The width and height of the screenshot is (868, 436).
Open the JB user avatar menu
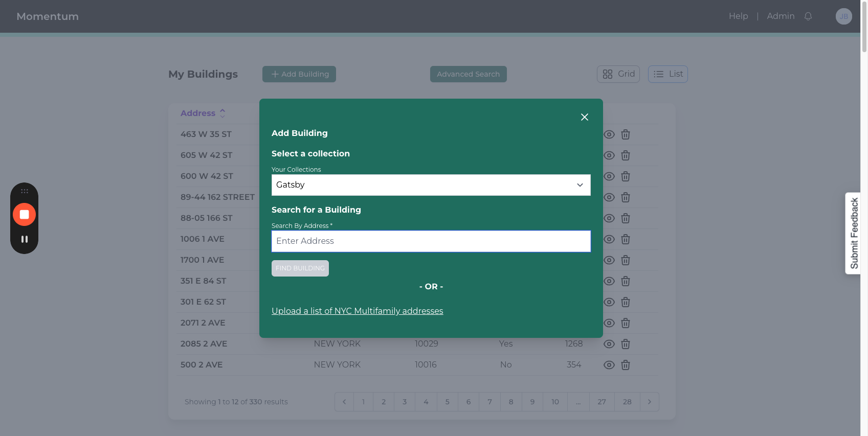pyautogui.click(x=843, y=16)
